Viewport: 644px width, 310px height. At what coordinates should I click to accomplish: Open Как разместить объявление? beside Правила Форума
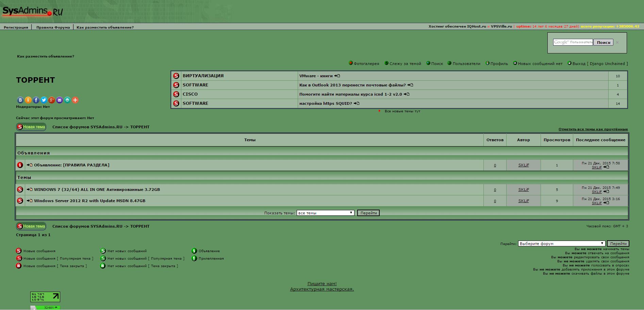pos(105,27)
